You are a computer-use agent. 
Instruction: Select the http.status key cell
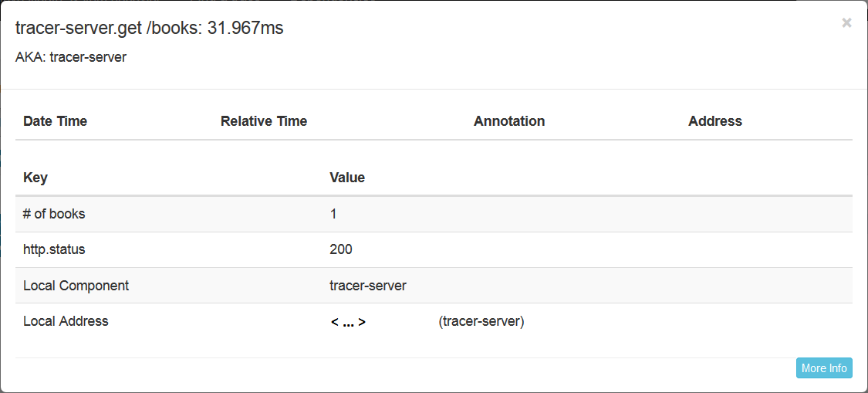pyautogui.click(x=54, y=249)
